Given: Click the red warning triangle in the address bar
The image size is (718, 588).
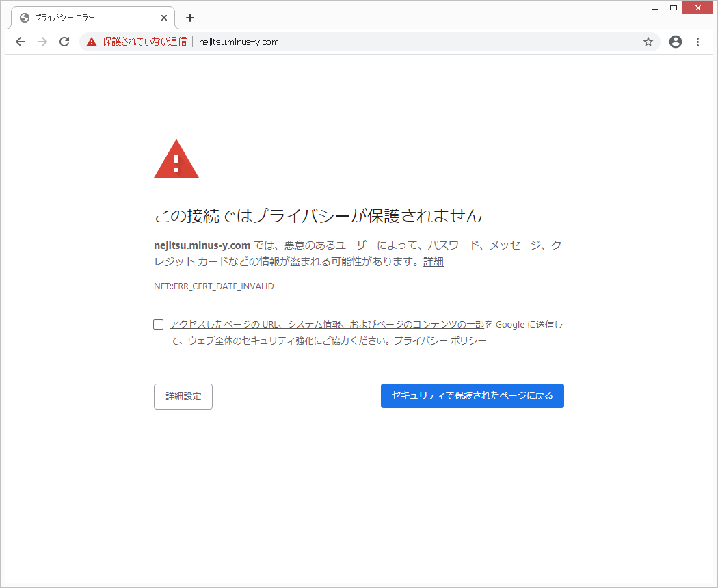Looking at the screenshot, I should [92, 42].
